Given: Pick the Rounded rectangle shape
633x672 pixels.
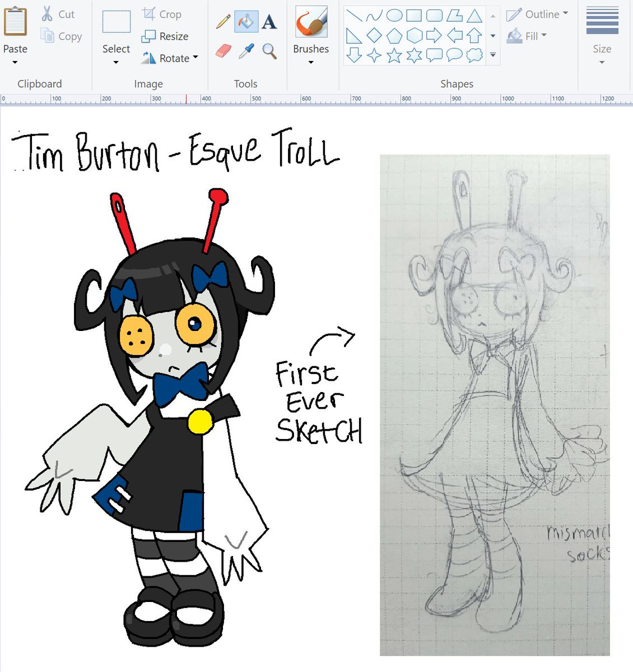Looking at the screenshot, I should (x=434, y=15).
